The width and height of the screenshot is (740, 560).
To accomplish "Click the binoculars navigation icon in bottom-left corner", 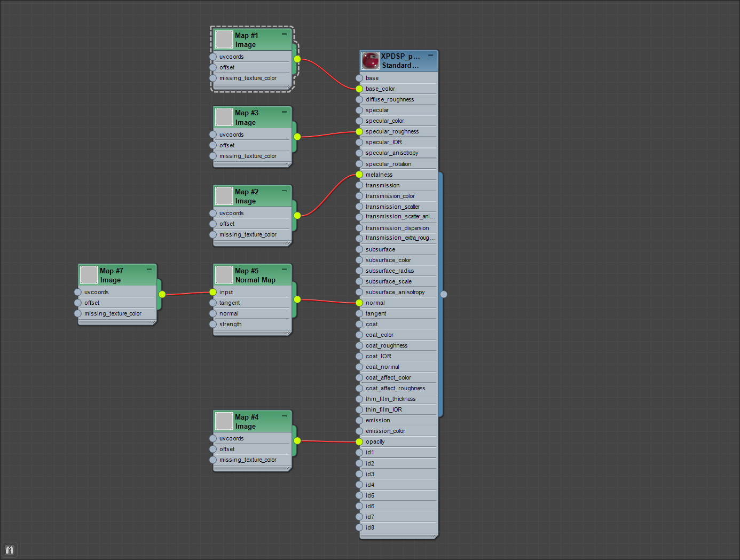I will click(x=10, y=549).
